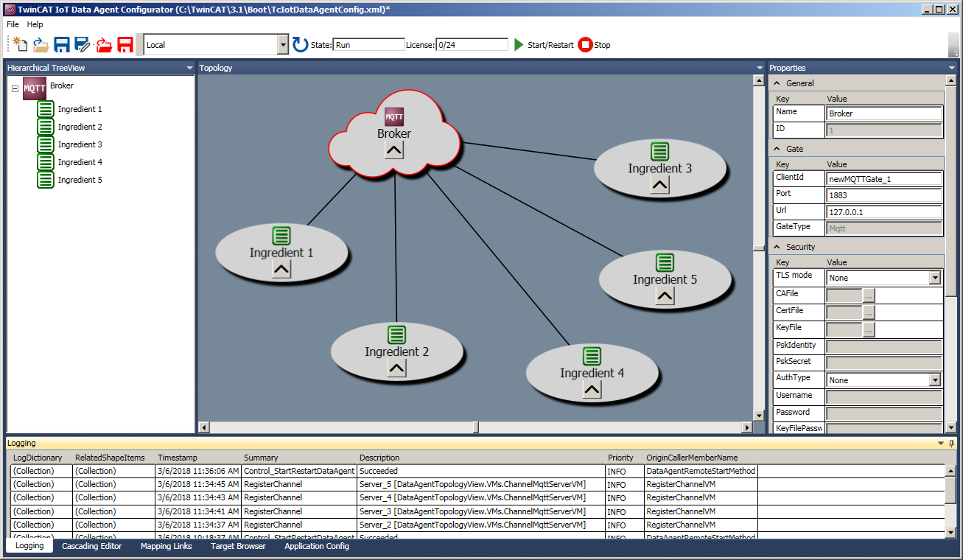Screen dimensions: 963x560
Task: Select the Server_5 RegisterChannel log row
Action: coord(478,484)
